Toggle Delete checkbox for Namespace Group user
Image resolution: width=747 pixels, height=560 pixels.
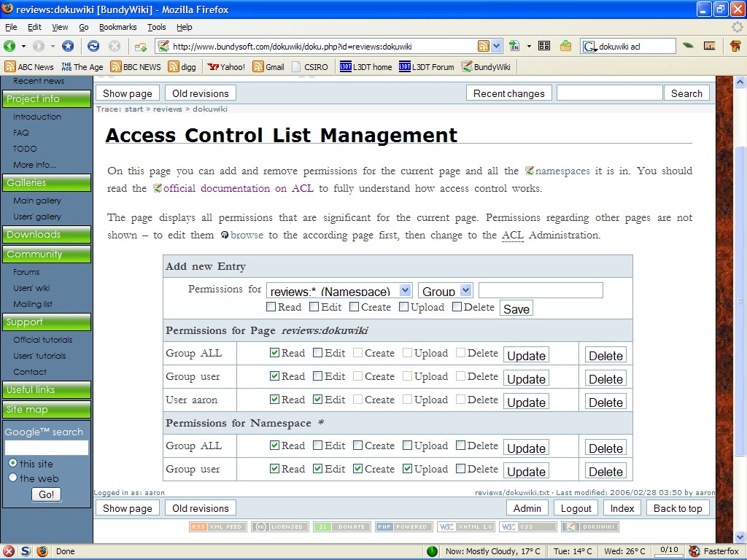coord(460,469)
